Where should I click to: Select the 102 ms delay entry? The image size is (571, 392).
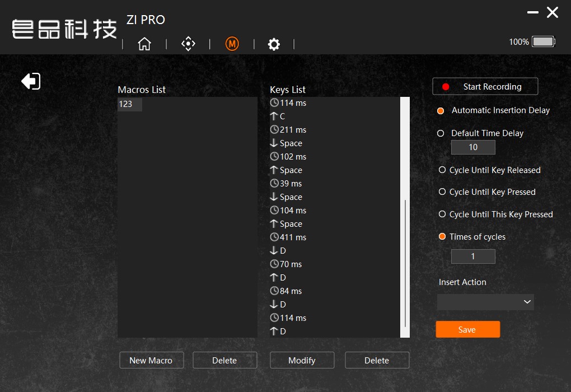tap(288, 157)
